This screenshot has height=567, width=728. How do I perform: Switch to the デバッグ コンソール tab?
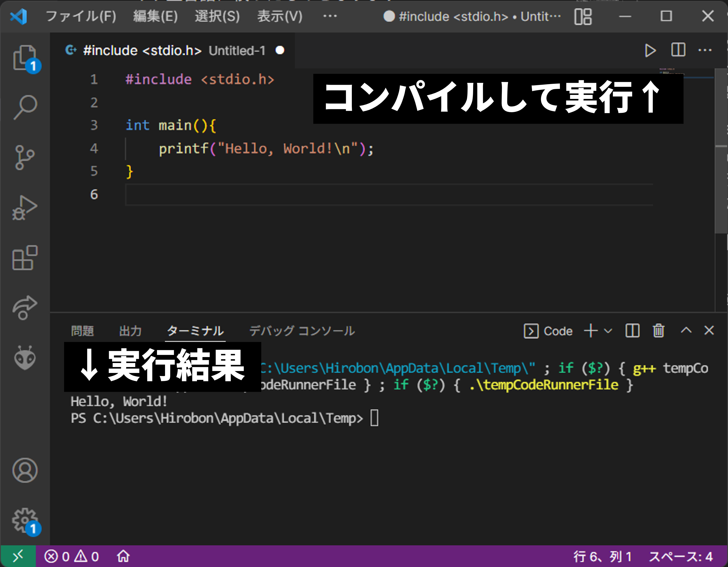[x=302, y=331]
